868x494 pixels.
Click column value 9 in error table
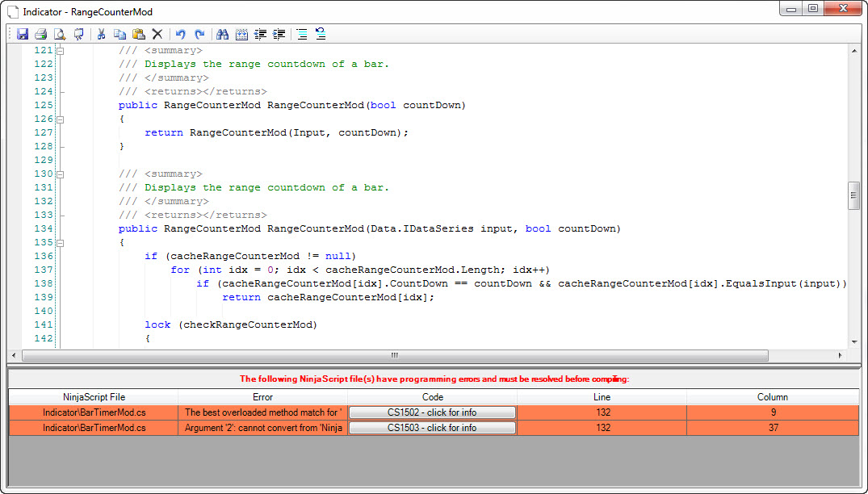[x=773, y=412]
